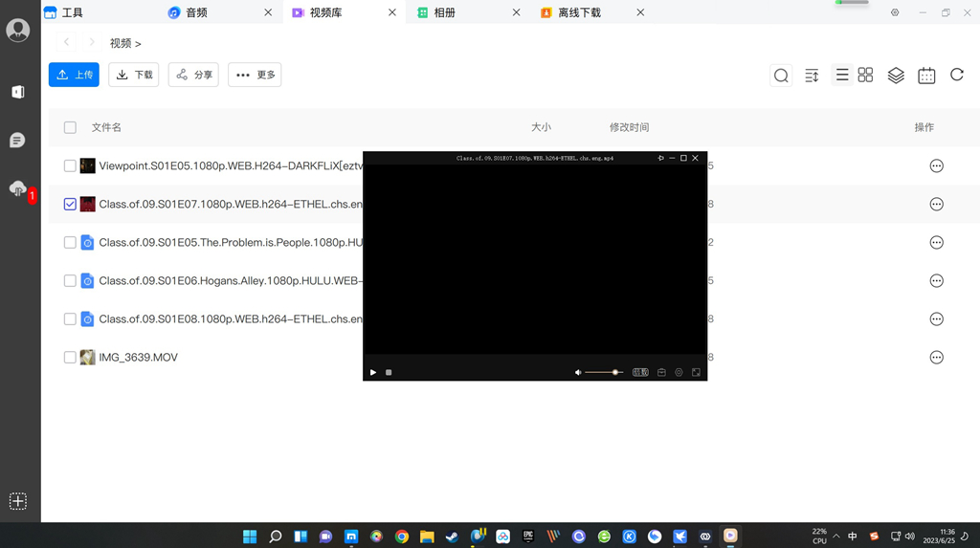980x548 pixels.
Task: Select the IMG_3639.MOV file name
Action: 138,358
